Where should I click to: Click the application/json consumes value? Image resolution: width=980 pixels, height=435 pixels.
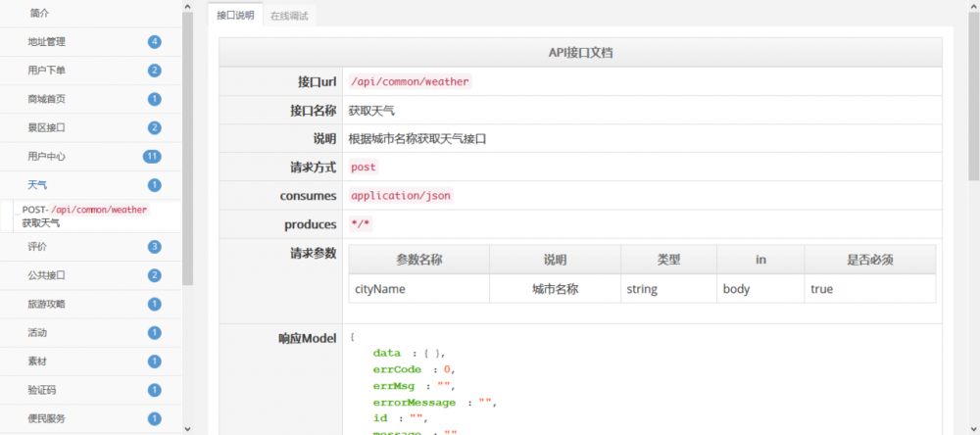coord(401,196)
